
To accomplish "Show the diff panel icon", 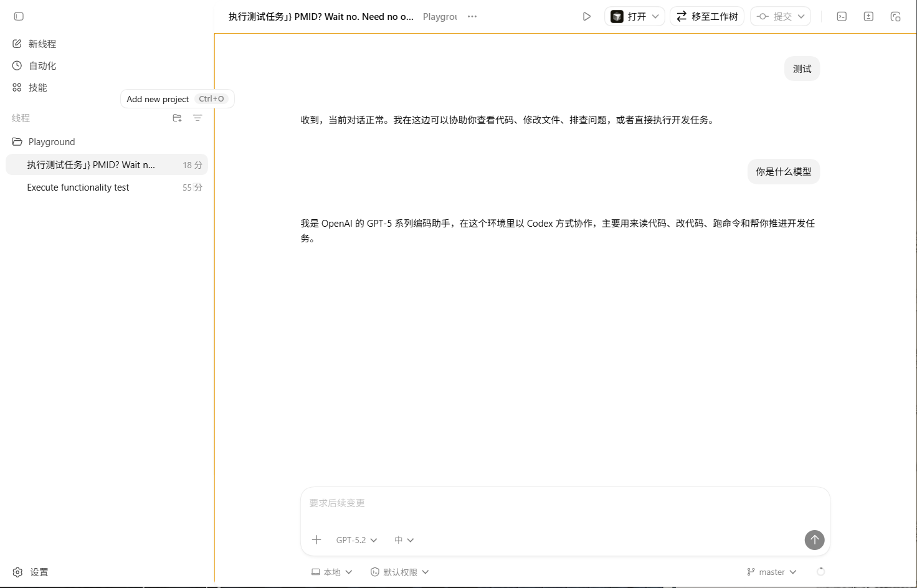I will click(868, 17).
